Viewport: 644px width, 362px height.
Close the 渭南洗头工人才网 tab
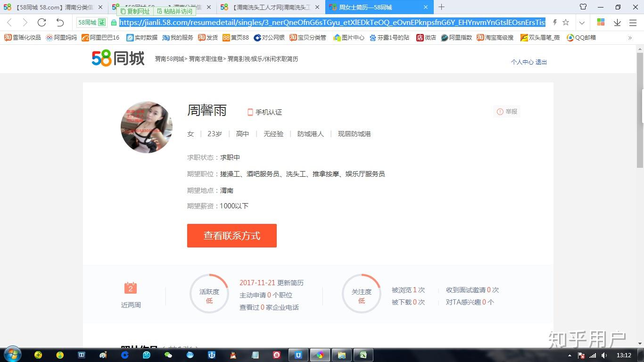pyautogui.click(x=317, y=7)
